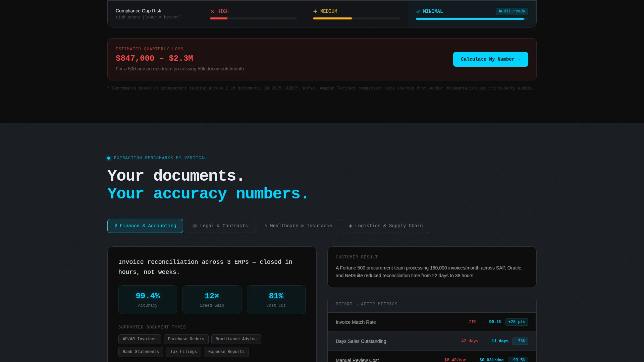Click the 71% before value
The width and height of the screenshot is (644, 362).
[472, 322]
